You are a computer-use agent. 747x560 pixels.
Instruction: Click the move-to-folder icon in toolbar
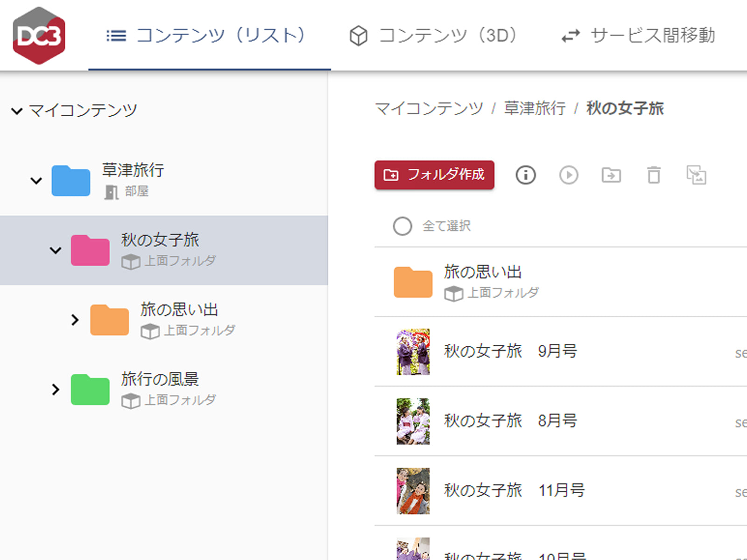point(611,175)
